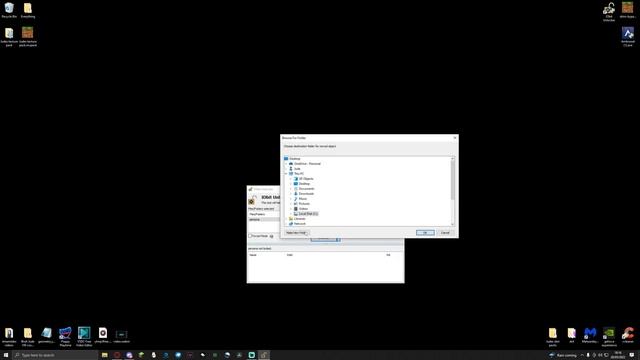Click the IObit Unlocker desktop shortcut
The height and width of the screenshot is (360, 640).
click(x=609, y=11)
